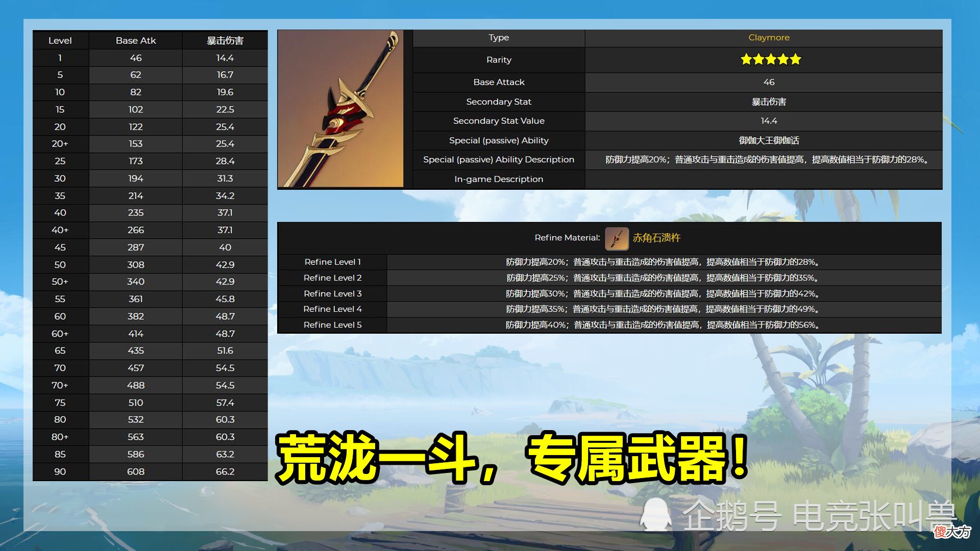Click the level 65 row label
Screen dimensions: 980x551
click(60, 351)
